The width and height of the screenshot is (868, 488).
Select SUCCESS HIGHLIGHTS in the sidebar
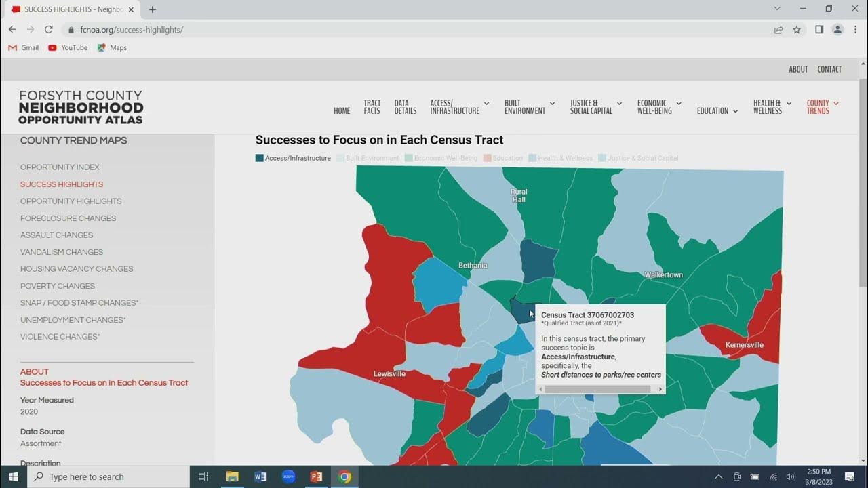[62, 184]
